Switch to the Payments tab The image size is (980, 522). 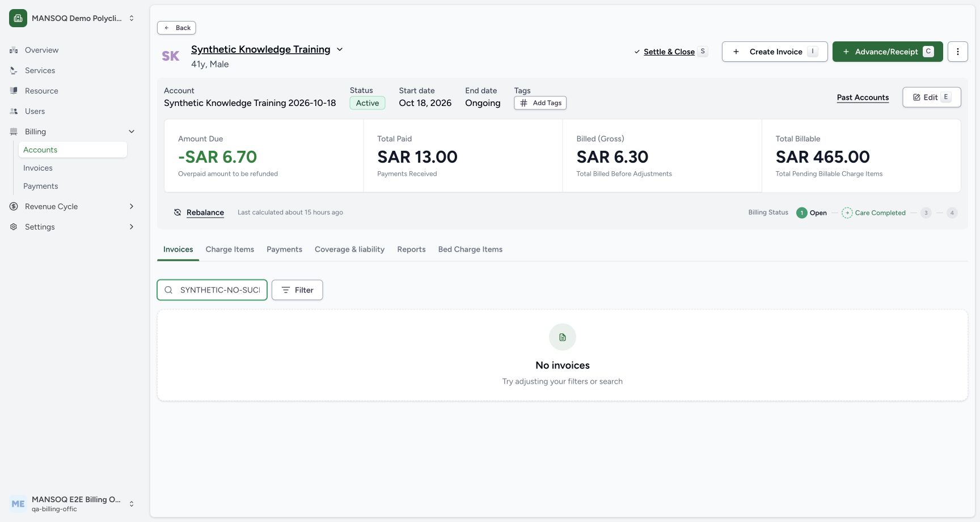click(284, 249)
